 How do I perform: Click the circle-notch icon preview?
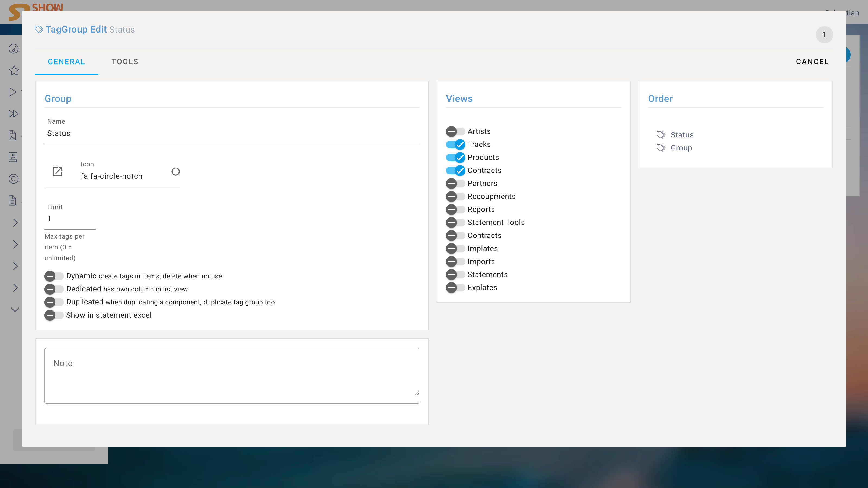(175, 171)
